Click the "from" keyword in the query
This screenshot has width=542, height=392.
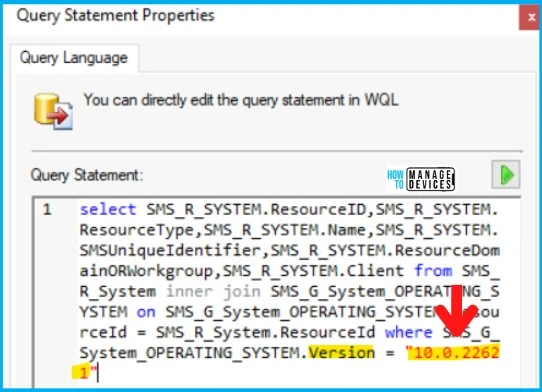433,271
